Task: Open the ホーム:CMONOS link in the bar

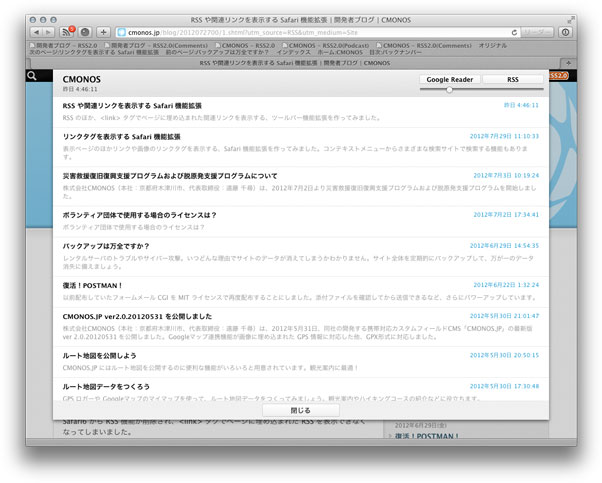Action: [340, 52]
